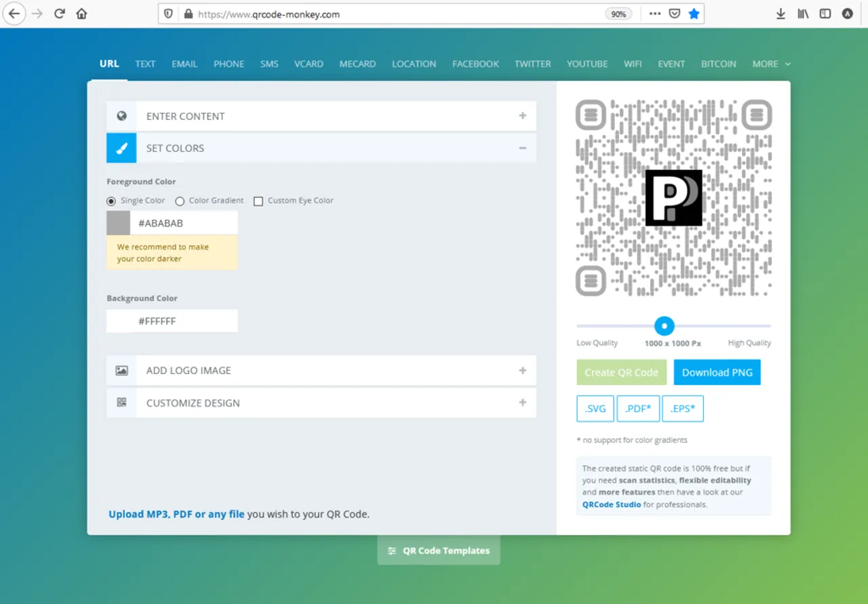This screenshot has height=604, width=868.
Task: Click the picture icon beside ADD LOGO IMAGE
Action: (x=121, y=370)
